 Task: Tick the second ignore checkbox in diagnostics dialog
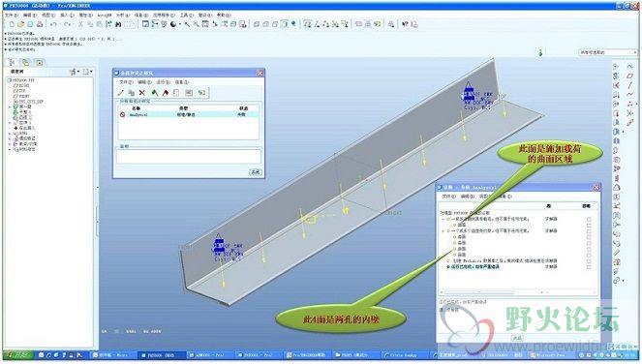click(x=589, y=226)
